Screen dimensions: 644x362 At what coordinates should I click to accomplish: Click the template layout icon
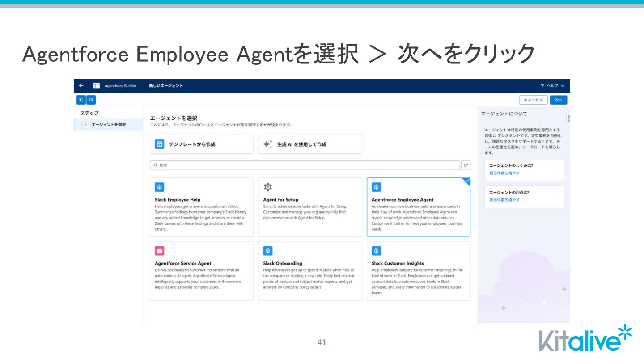tap(159, 144)
